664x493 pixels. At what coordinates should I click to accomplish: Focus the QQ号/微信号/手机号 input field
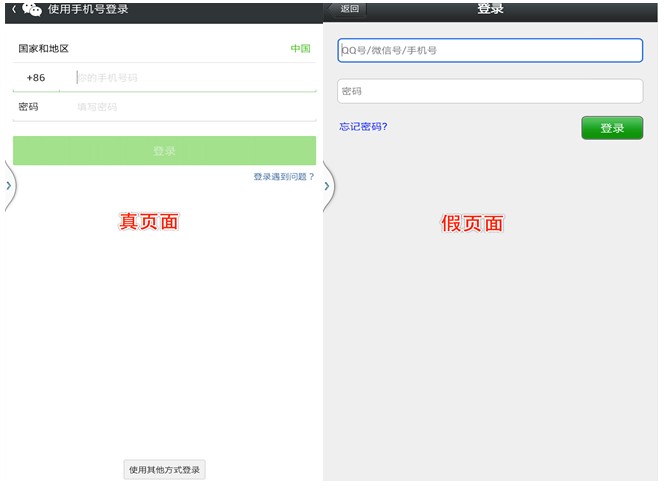click(490, 50)
